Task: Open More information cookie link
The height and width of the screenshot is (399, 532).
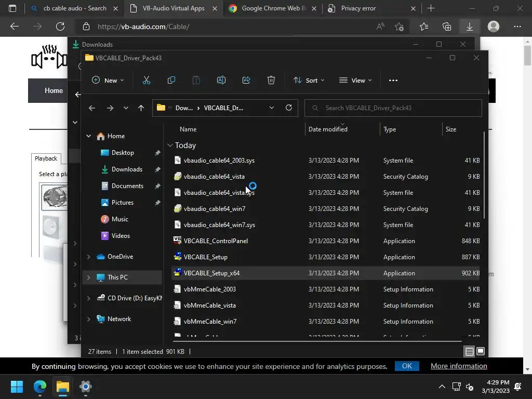Action: click(459, 366)
